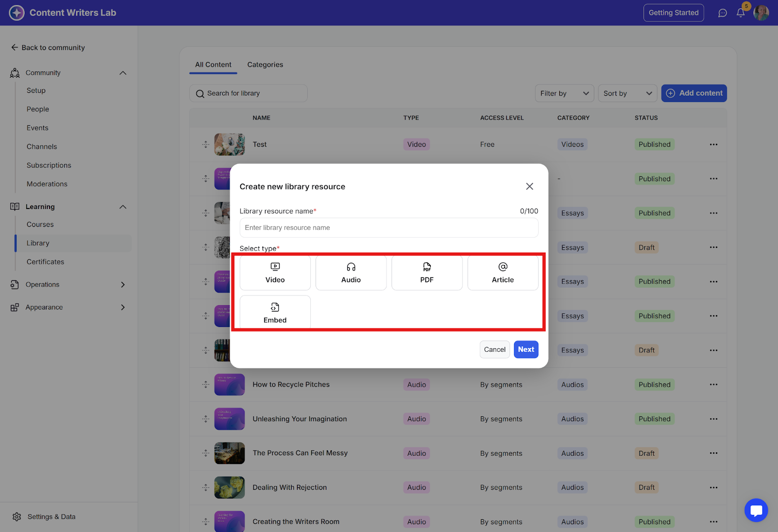The width and height of the screenshot is (778, 532).
Task: Click drag handle icon for Dealing With Rejection
Action: pyautogui.click(x=206, y=487)
